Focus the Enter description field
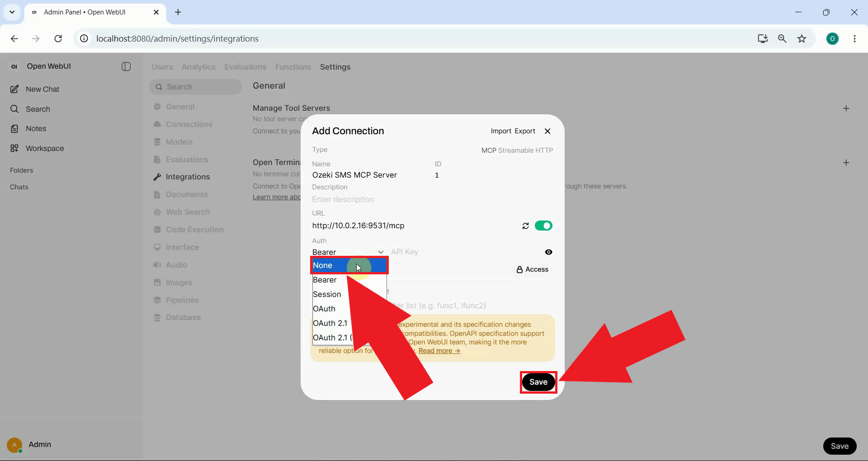Screen dimensions: 868x461 tap(432, 199)
